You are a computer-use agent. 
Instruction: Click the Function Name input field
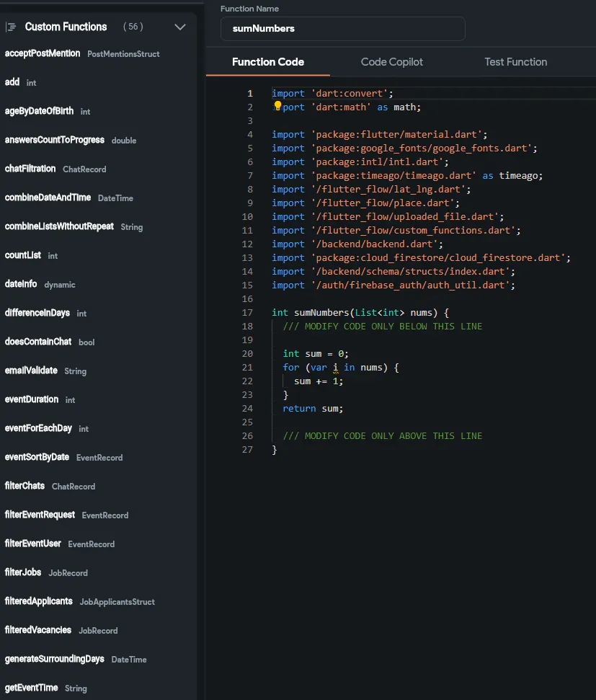tap(343, 29)
